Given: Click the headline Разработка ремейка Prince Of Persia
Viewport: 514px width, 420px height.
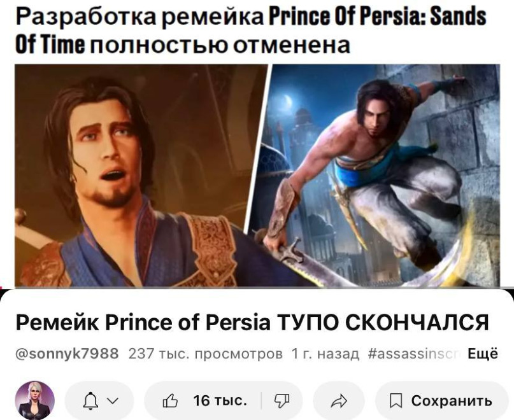Looking at the screenshot, I should (x=250, y=17).
